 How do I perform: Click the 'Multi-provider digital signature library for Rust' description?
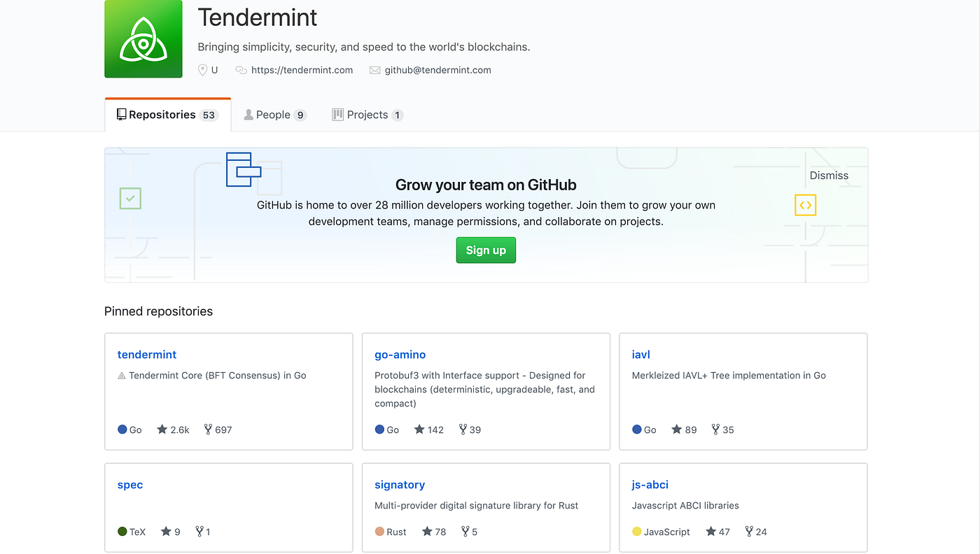pos(477,506)
